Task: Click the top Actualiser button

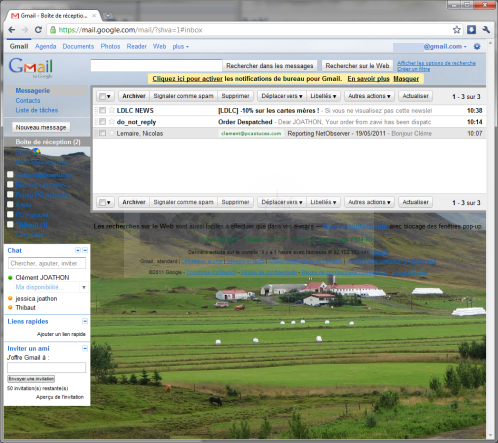Action: 416,96
